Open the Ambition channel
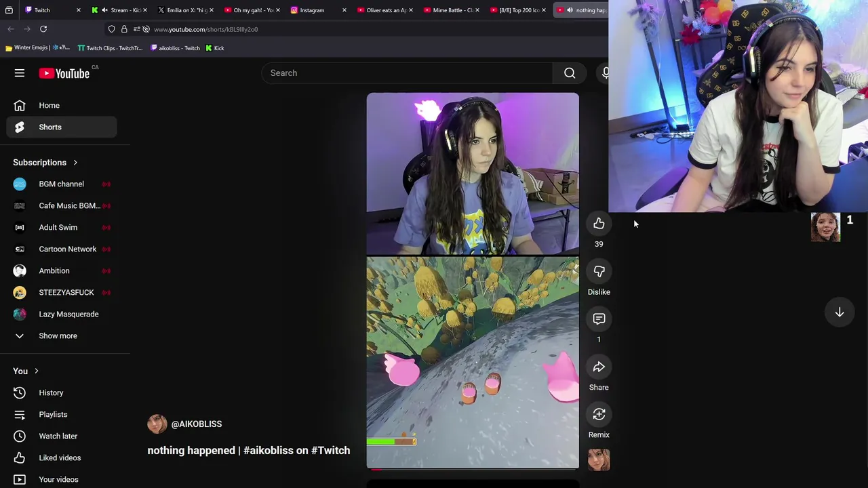Screen dimensions: 868x488 tap(62, 271)
